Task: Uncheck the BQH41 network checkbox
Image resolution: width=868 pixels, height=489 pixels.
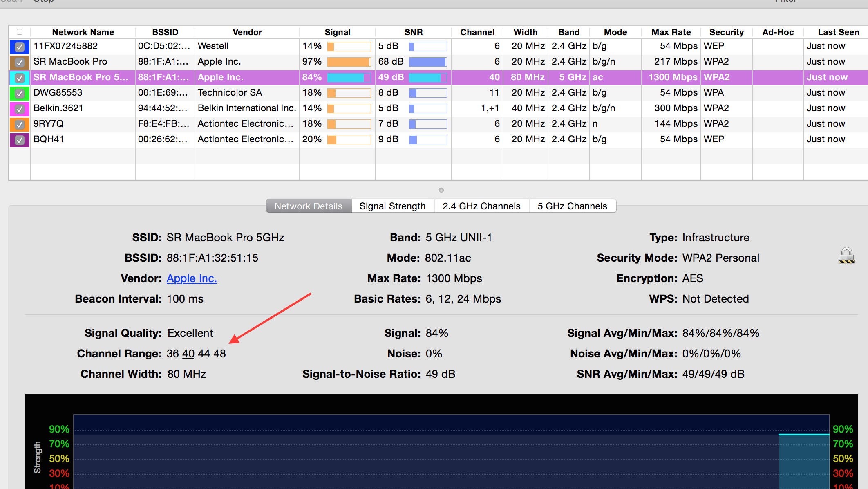Action: coord(19,140)
